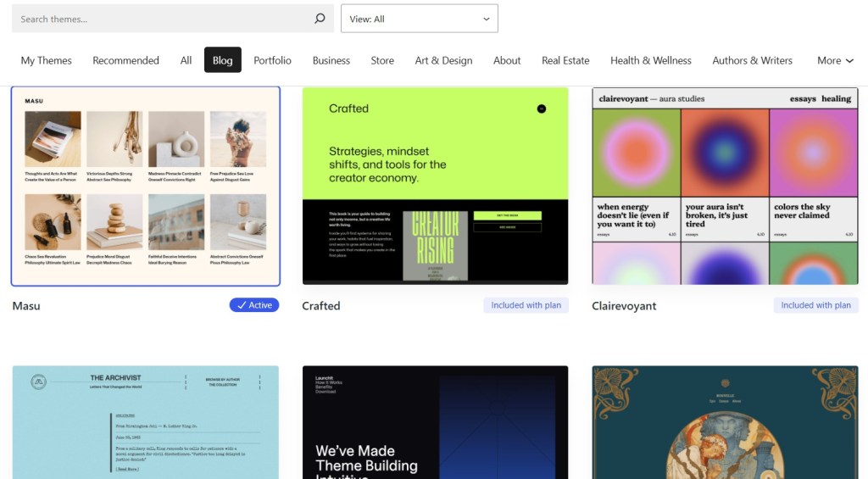Click Included with plan badge for Clairevoyant
The image size is (868, 479).
[816, 305]
